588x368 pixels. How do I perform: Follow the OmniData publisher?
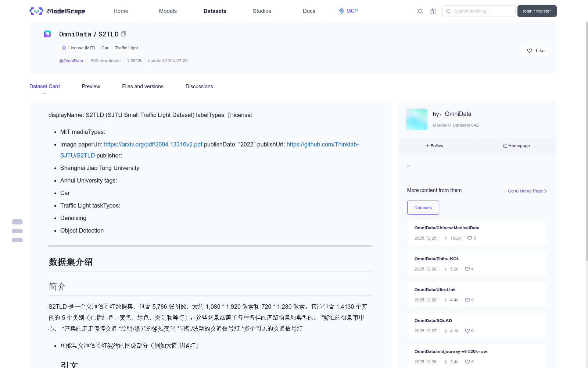tap(435, 146)
